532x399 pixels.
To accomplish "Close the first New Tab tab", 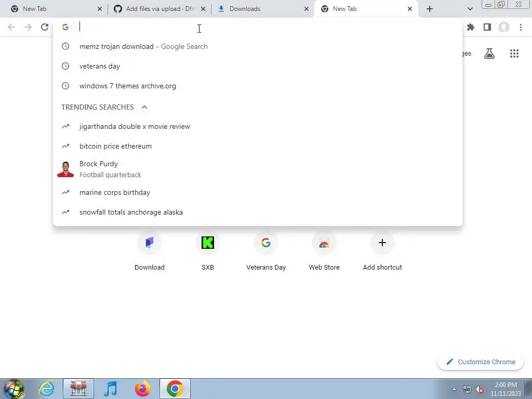I will pos(99,9).
